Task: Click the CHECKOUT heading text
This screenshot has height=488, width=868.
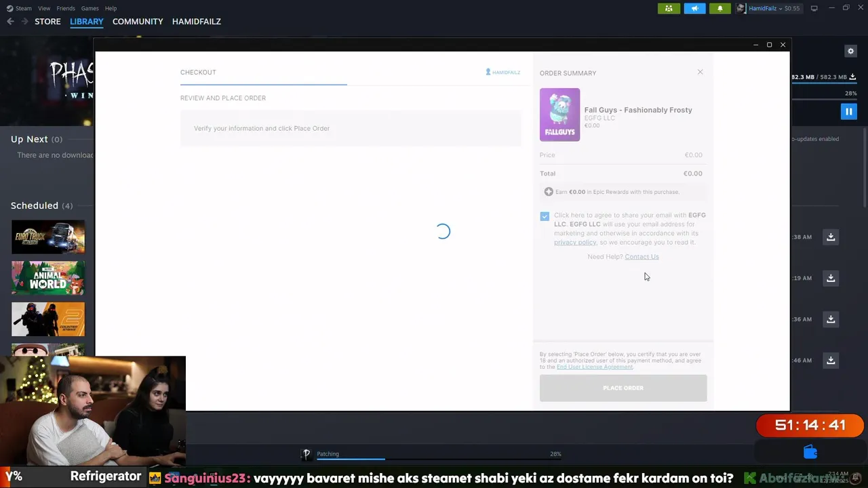Action: pos(198,73)
